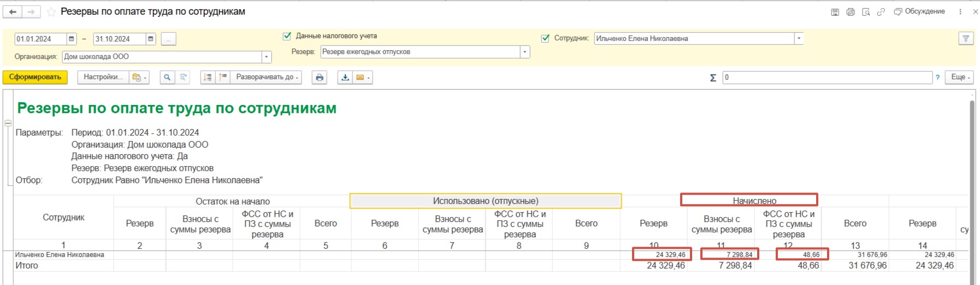Click the sum field next to sigma
Viewport: 980px width, 285px height.
click(827, 78)
